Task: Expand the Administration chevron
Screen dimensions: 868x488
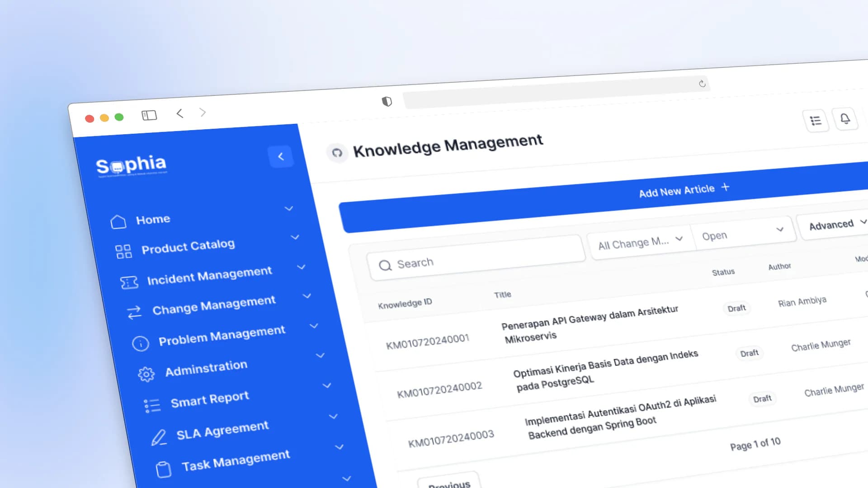Action: pos(320,356)
